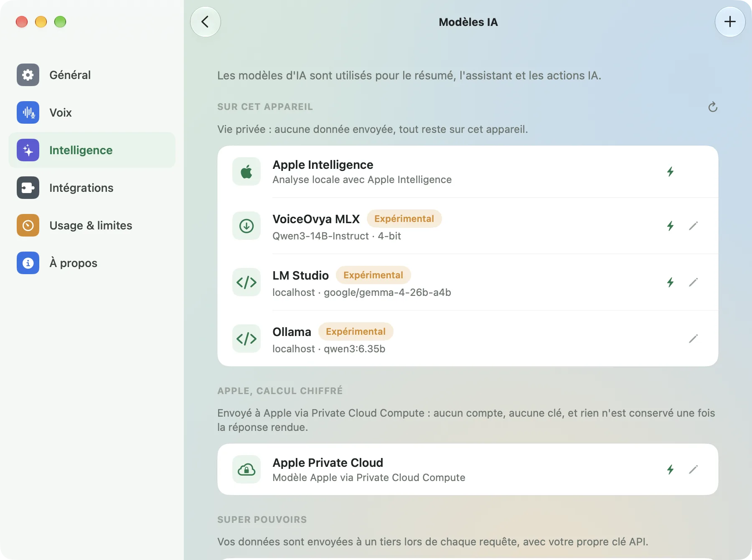752x560 pixels.
Task: Click the Modèle Apple via Private Cloud Compute subtitle
Action: [368, 478]
